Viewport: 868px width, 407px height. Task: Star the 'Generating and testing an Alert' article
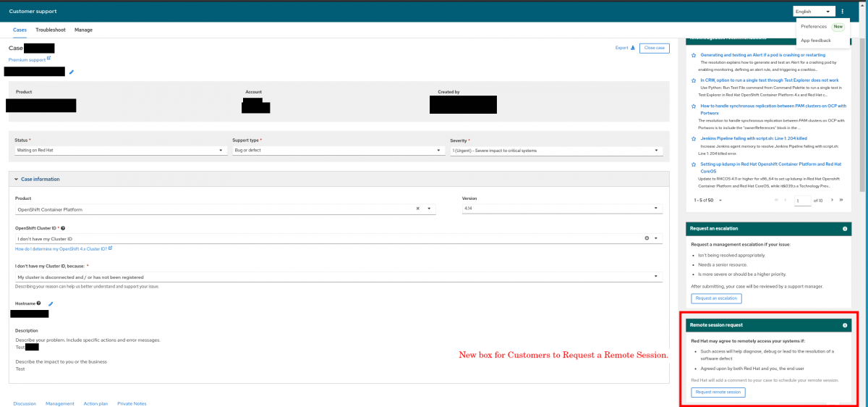coord(694,55)
